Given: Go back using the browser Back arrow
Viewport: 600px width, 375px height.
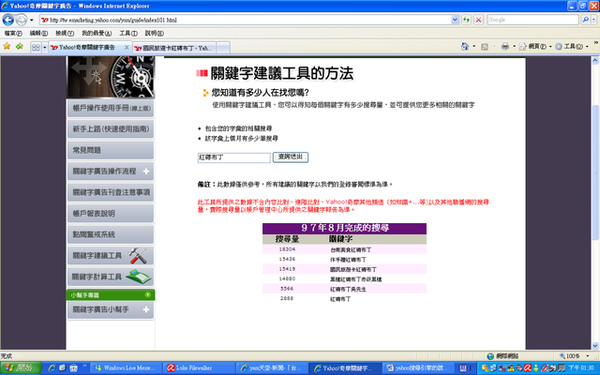Looking at the screenshot, I should pos(8,20).
